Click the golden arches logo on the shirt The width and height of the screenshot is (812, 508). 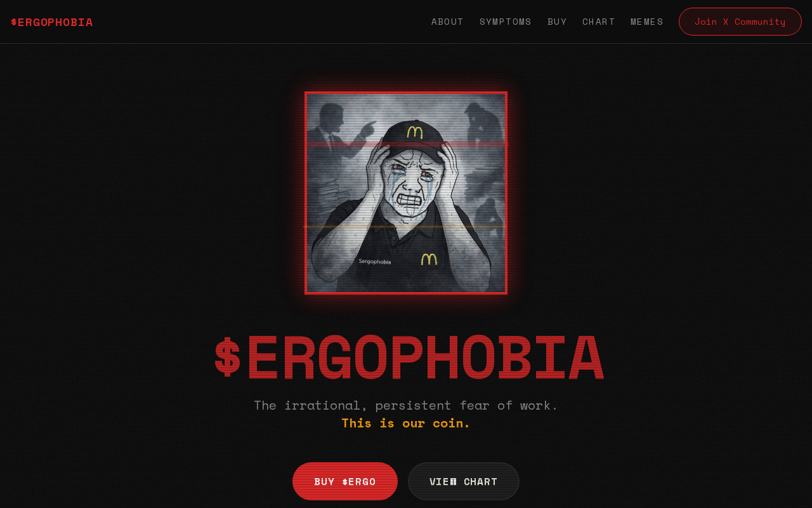[429, 259]
